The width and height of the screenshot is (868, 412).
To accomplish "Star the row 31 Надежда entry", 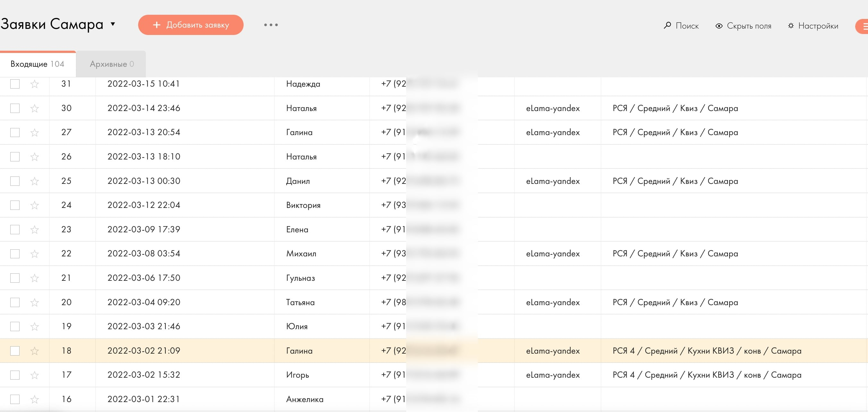I will [34, 84].
